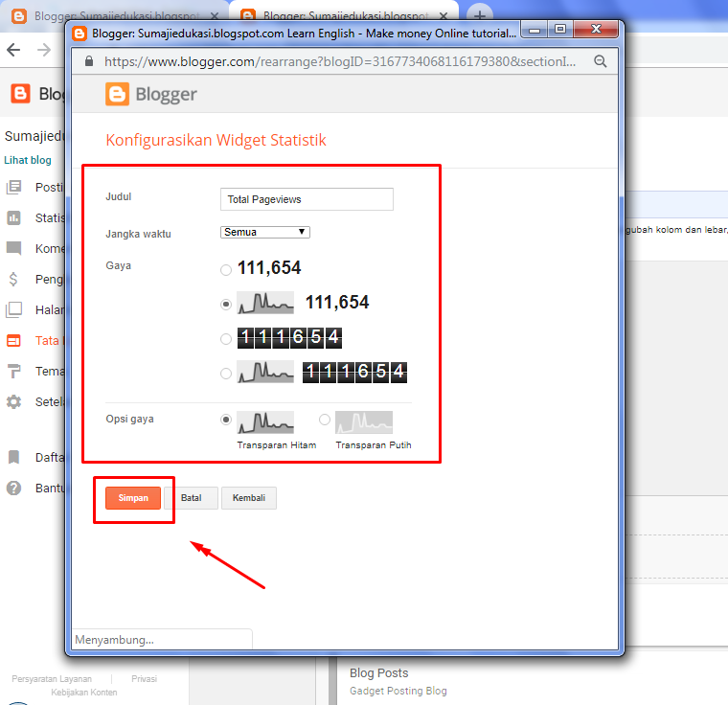Open the Halaman pages sidebar icon
This screenshot has height=705, width=728.
pyautogui.click(x=14, y=309)
